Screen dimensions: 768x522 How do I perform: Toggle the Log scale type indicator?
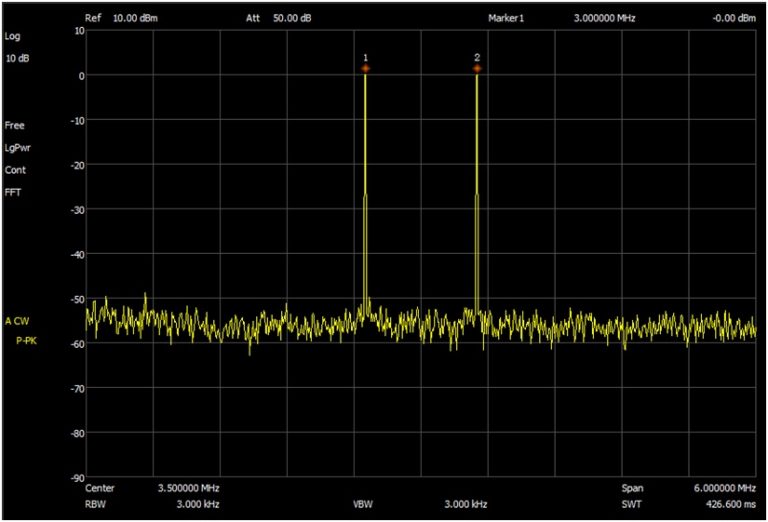[x=13, y=37]
